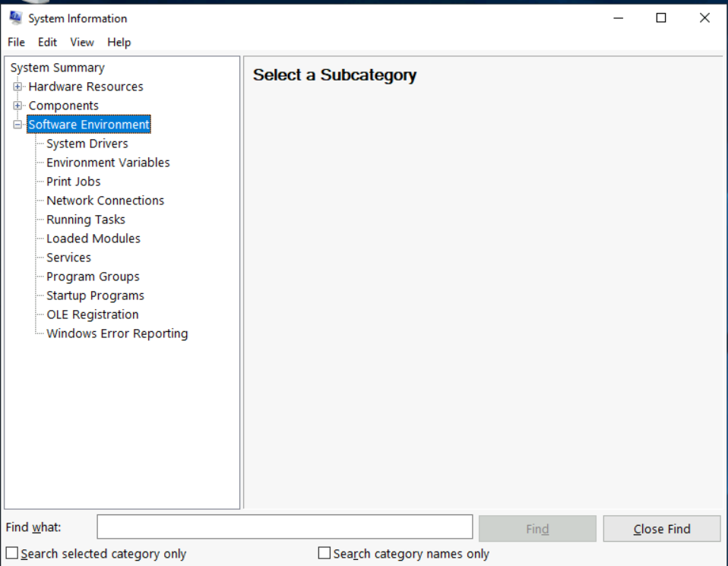Expand the Hardware Resources tree node
Viewport: 728px width, 566px height.
point(17,87)
